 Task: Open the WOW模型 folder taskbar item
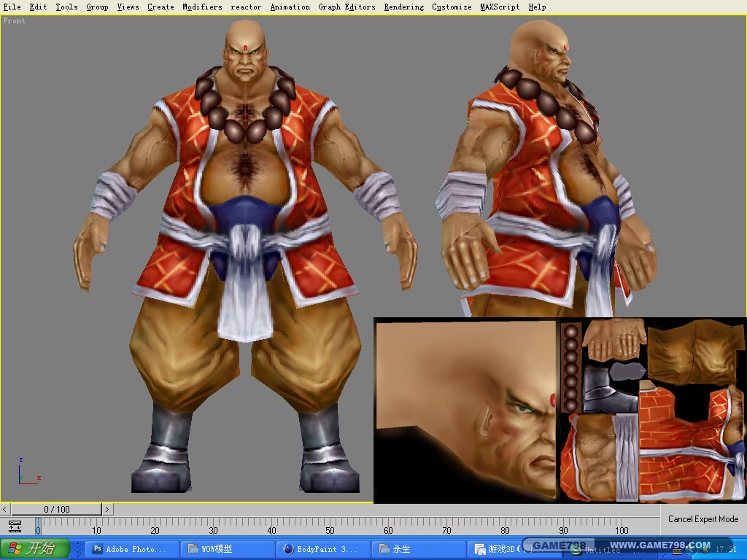pyautogui.click(x=228, y=549)
